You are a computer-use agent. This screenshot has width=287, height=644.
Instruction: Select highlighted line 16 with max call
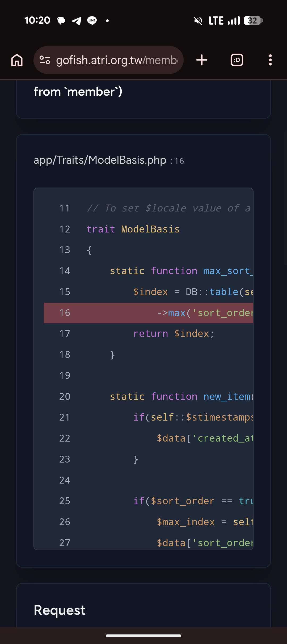coord(148,313)
